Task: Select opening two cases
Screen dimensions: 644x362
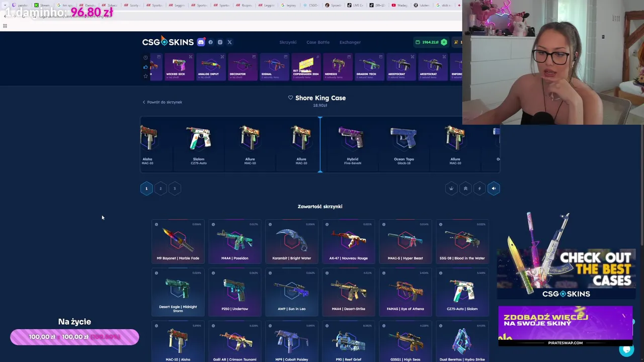Action: click(160, 189)
